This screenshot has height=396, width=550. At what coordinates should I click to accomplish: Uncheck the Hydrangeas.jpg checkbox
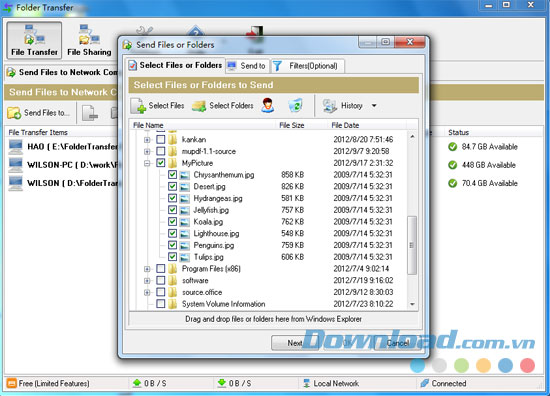172,198
